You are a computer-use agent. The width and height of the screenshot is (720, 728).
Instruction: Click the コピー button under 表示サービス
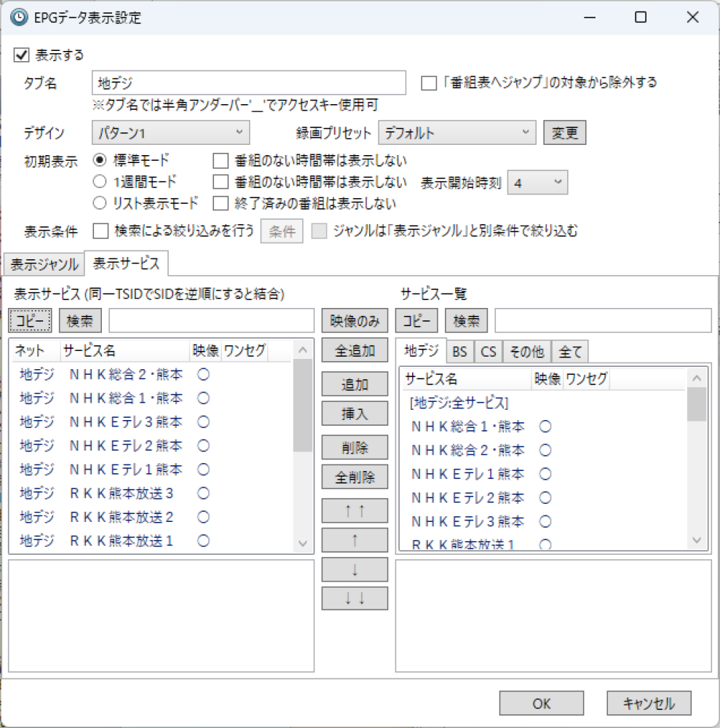[30, 320]
